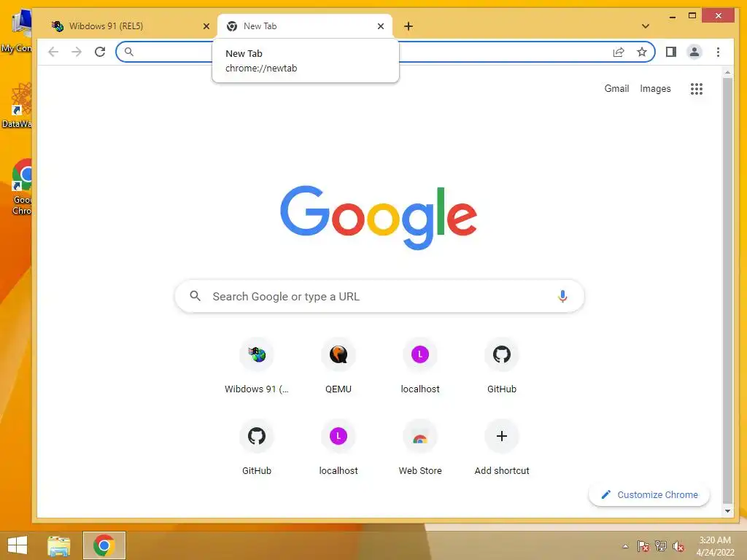The width and height of the screenshot is (747, 560).
Task: Open File Explorer from the taskbar
Action: [59, 545]
